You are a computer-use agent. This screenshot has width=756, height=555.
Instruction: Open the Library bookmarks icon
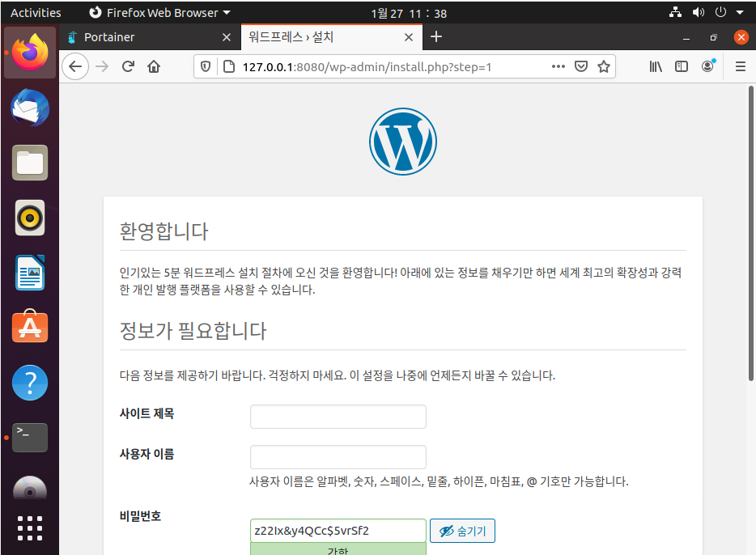pyautogui.click(x=656, y=66)
